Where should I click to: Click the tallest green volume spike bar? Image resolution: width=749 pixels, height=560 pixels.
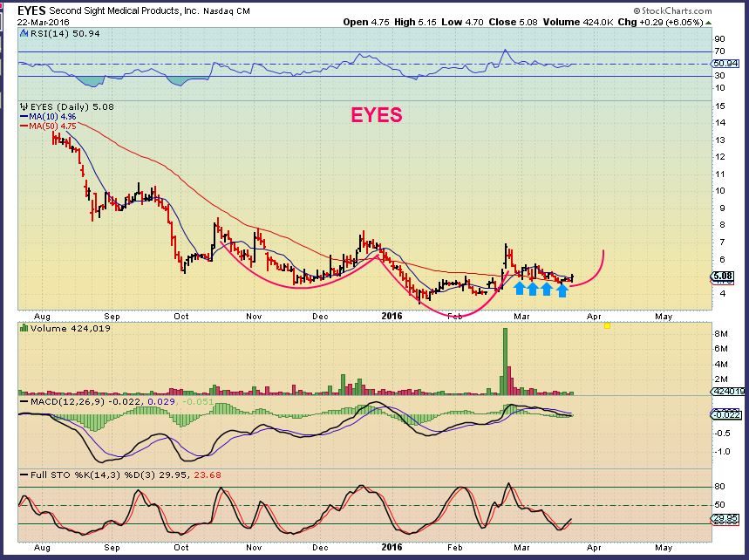(505, 361)
